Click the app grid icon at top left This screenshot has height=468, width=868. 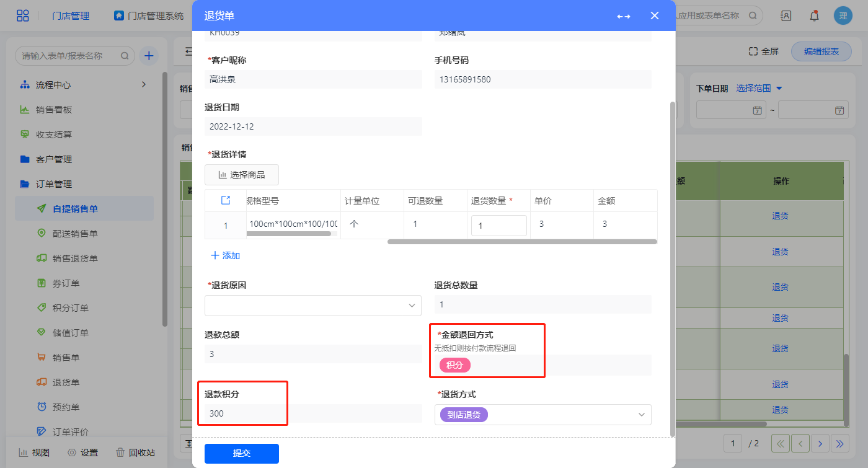[x=23, y=16]
